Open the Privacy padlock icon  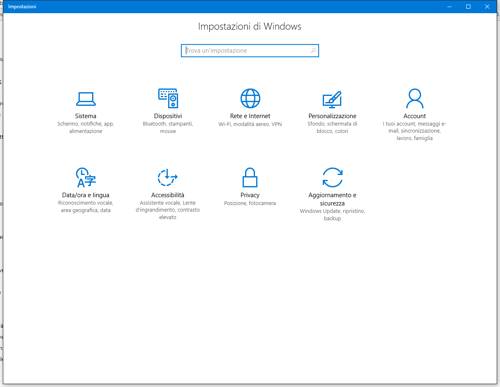coord(250,177)
